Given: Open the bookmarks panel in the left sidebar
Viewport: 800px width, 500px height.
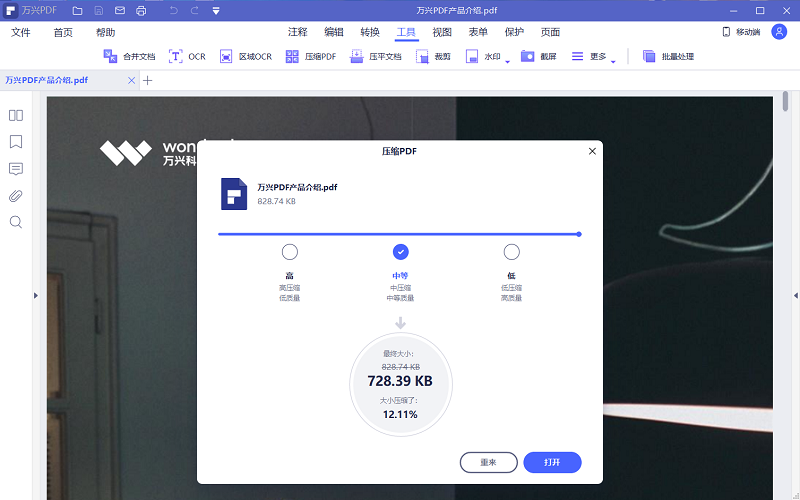Looking at the screenshot, I should click(16, 142).
